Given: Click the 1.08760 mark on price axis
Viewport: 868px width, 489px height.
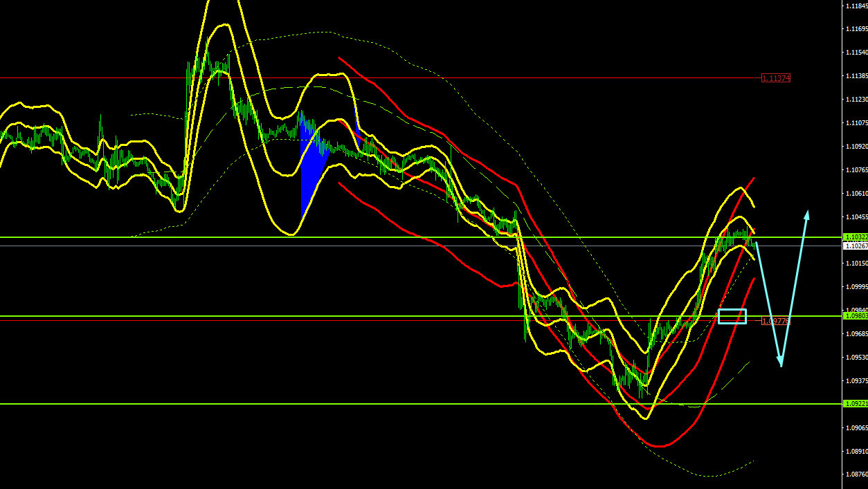Looking at the screenshot, I should 856,474.
